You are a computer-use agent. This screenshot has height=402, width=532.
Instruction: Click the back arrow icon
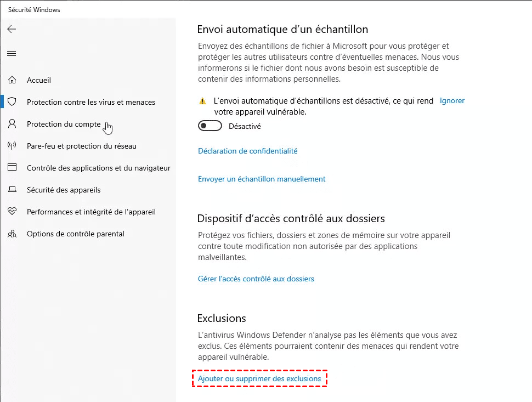point(12,29)
